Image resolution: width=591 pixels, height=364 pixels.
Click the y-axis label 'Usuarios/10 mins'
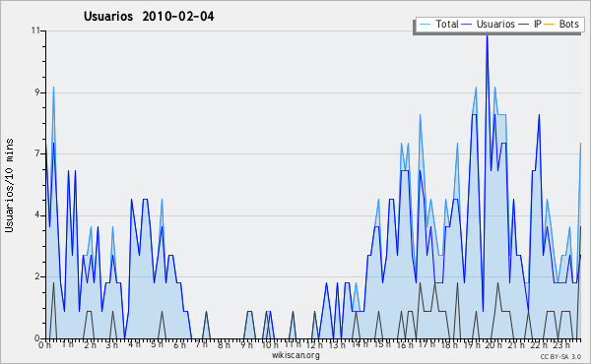coord(9,185)
